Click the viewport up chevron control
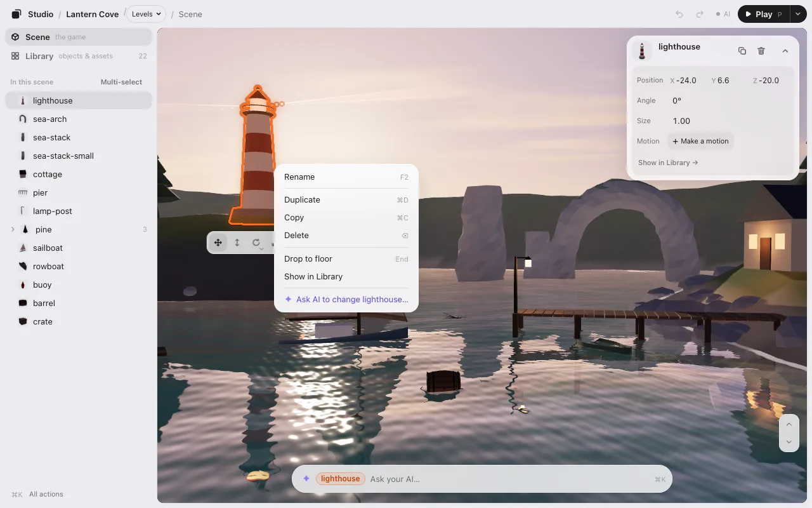 click(x=789, y=424)
